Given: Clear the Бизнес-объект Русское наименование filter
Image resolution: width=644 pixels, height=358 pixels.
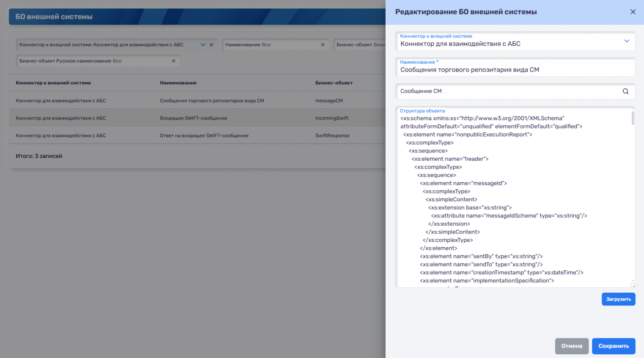Looking at the screenshot, I should 173,61.
